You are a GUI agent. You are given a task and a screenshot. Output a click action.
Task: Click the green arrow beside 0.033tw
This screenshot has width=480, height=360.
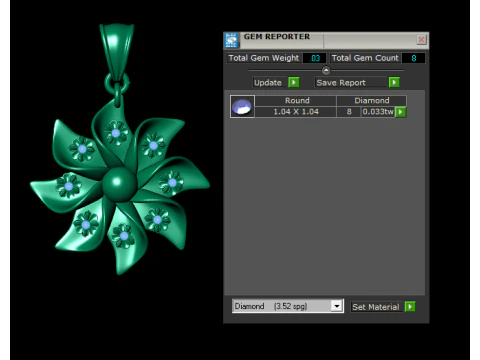click(400, 112)
